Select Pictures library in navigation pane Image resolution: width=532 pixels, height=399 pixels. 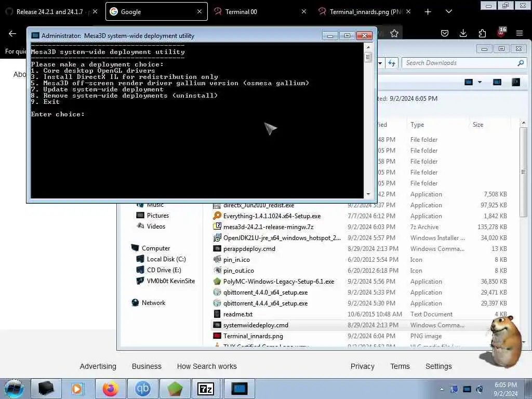point(152,216)
